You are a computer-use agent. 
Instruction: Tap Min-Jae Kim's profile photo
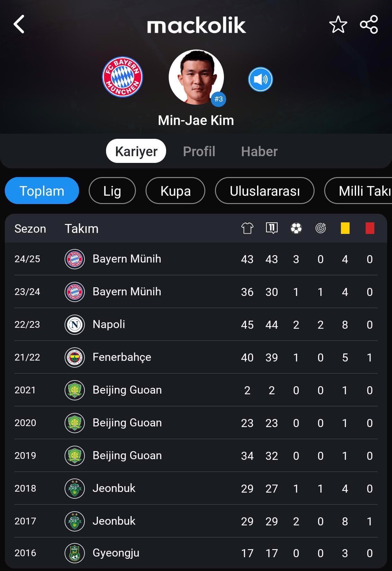[196, 77]
